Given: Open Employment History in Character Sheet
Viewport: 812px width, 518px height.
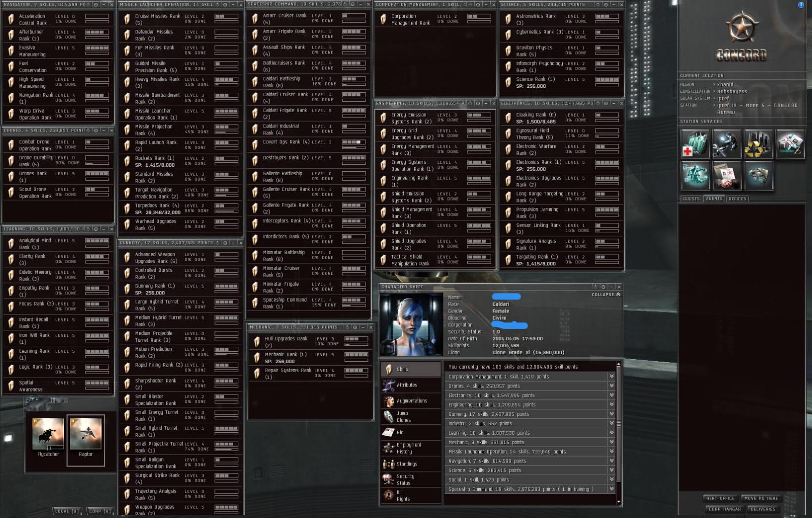Looking at the screenshot, I should tap(411, 448).
